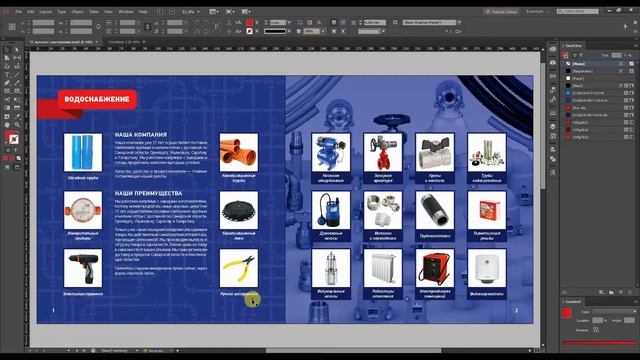
Task: Select the Direct Selection tool
Action: tap(17, 50)
